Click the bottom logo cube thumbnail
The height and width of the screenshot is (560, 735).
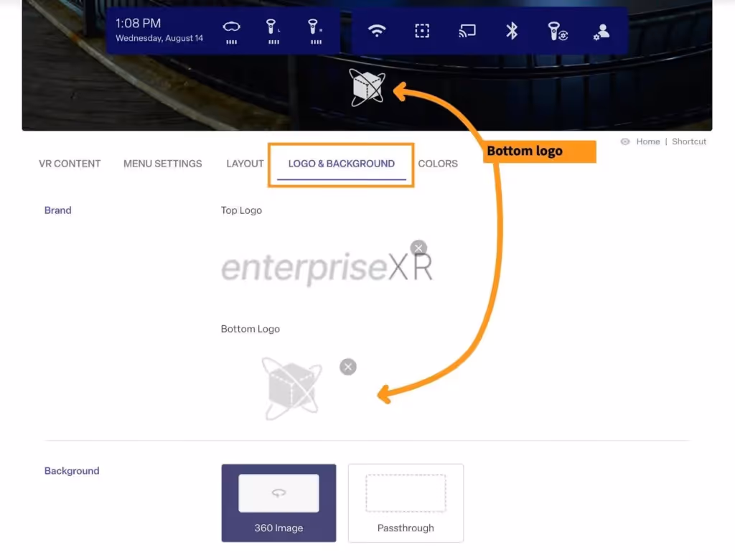pos(293,388)
